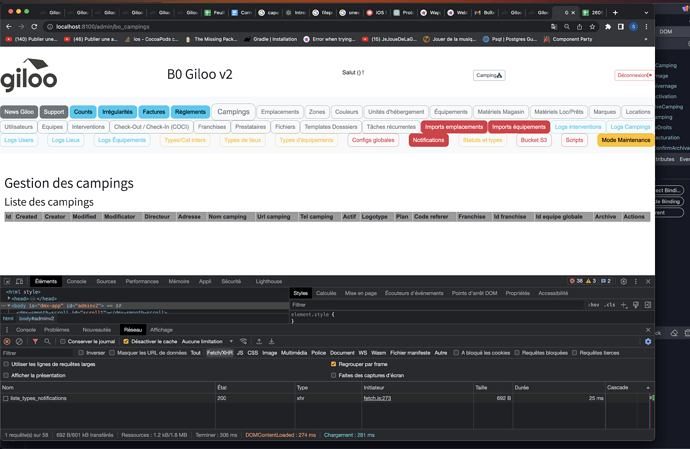
Task: Open network search with the magnifier icon
Action: 47,341
